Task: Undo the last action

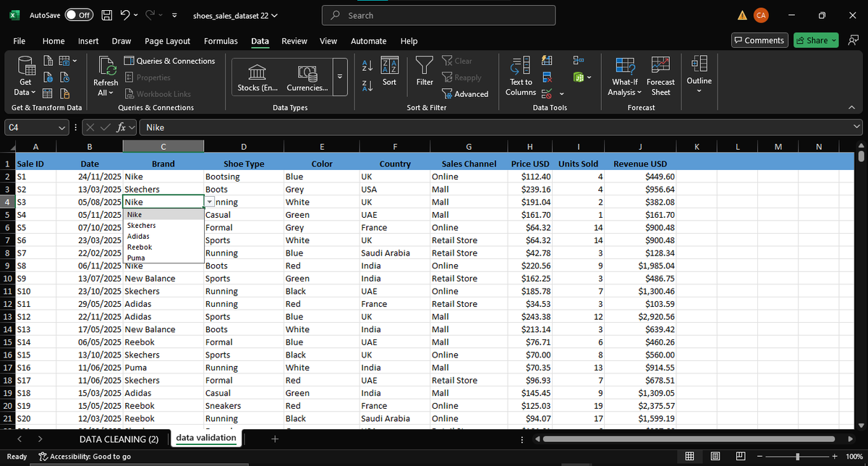Action: point(126,14)
